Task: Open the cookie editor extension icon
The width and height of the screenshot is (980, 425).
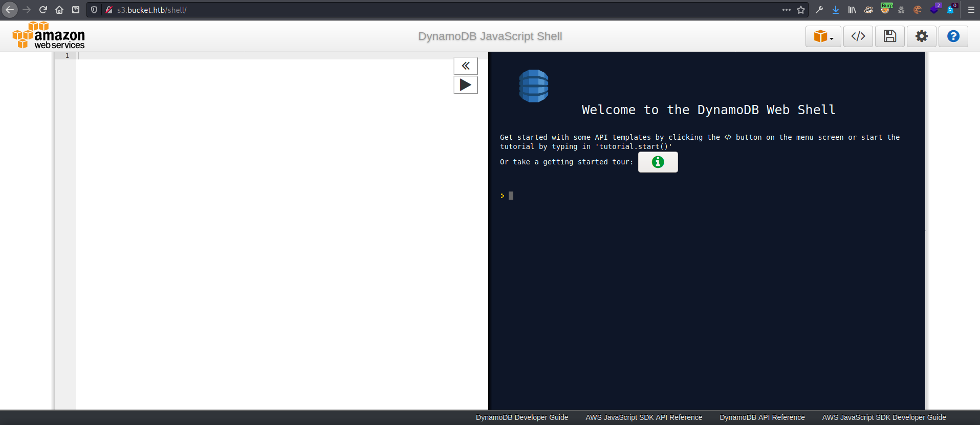Action: [918, 10]
